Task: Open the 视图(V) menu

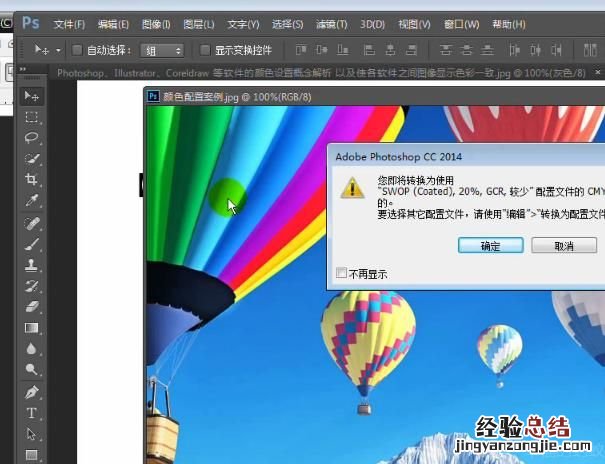Action: 414,25
